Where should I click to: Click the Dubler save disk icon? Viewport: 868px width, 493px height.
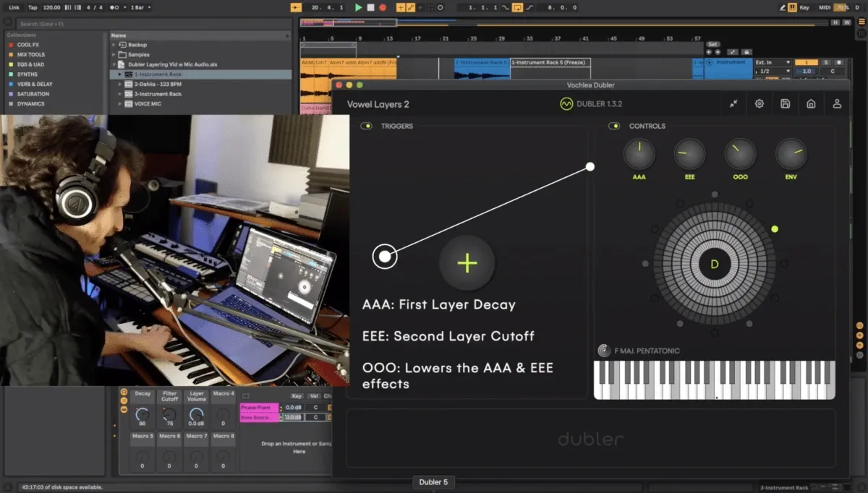pyautogui.click(x=786, y=104)
